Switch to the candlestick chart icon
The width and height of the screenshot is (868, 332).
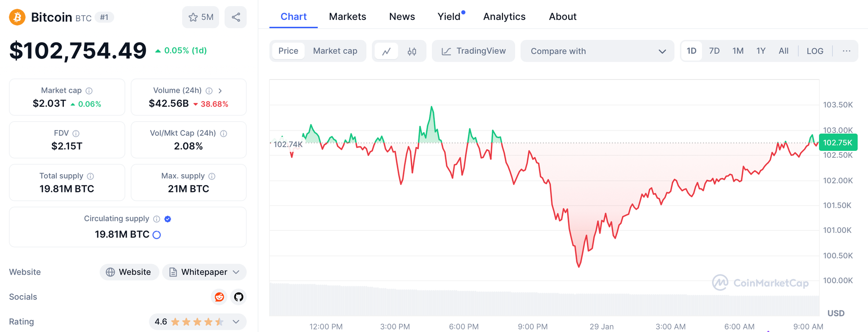pos(412,52)
